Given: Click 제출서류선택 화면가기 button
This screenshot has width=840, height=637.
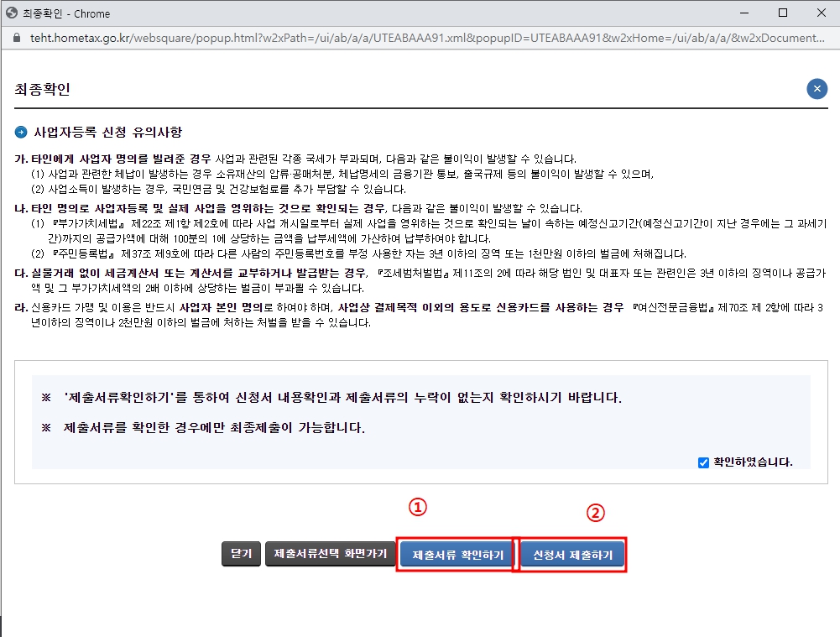Looking at the screenshot, I should point(330,553).
